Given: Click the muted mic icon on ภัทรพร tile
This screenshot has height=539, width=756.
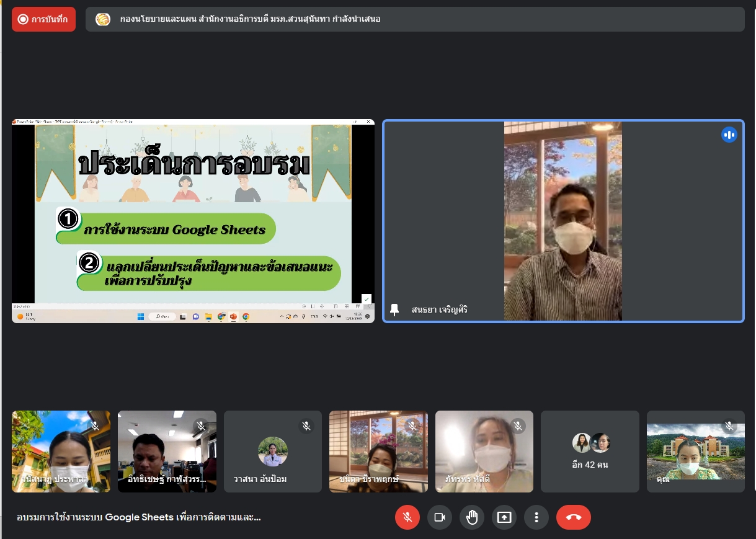Looking at the screenshot, I should 518,426.
